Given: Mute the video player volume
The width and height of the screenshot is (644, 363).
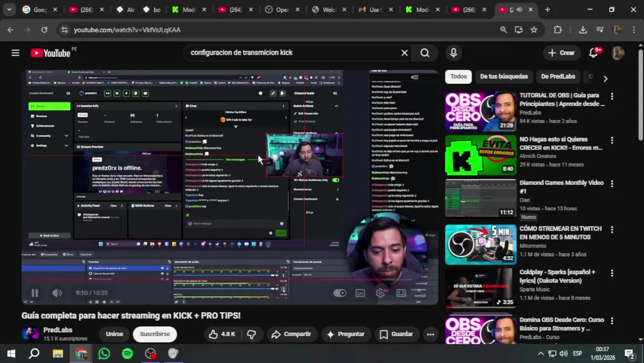Looking at the screenshot, I should (x=57, y=292).
